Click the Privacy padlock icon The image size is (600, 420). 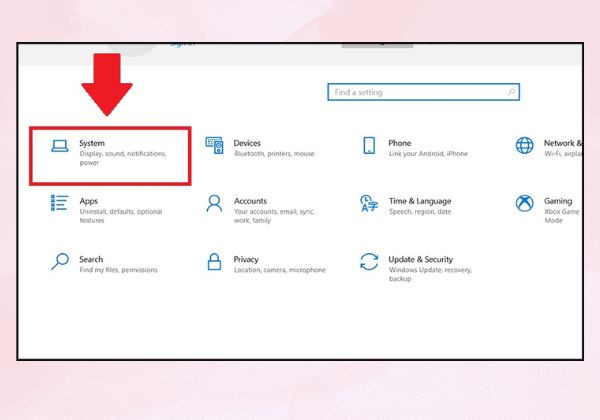pos(214,261)
